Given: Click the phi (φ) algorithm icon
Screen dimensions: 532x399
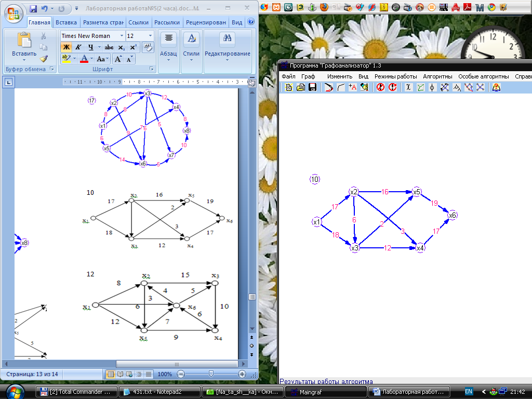Looking at the screenshot, I should [x=432, y=87].
